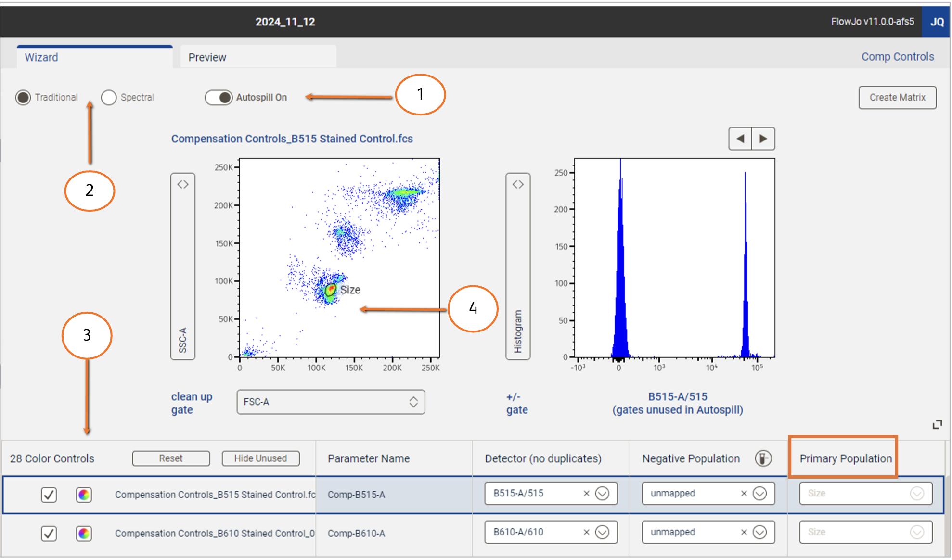Uncheck the B515 Stained Control checkbox
This screenshot has height=560, width=952.
point(49,495)
